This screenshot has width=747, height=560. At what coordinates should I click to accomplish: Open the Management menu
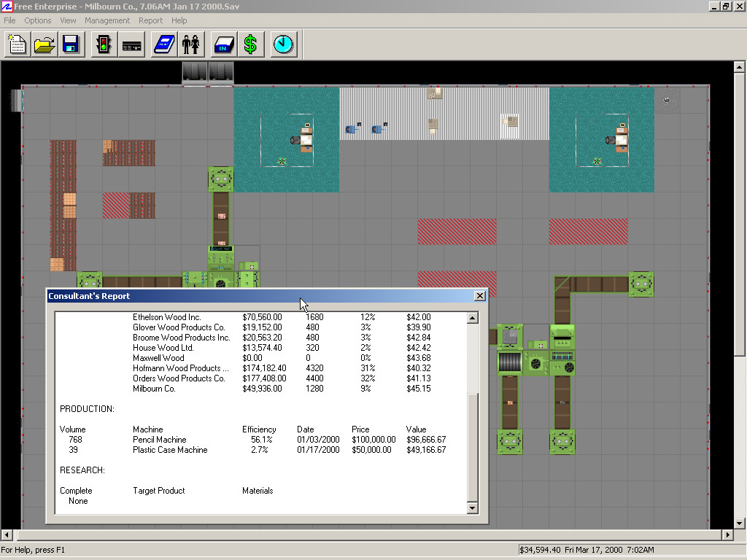pyautogui.click(x=107, y=20)
